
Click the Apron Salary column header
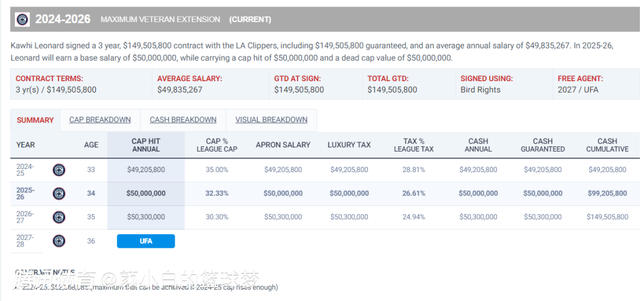click(x=283, y=145)
